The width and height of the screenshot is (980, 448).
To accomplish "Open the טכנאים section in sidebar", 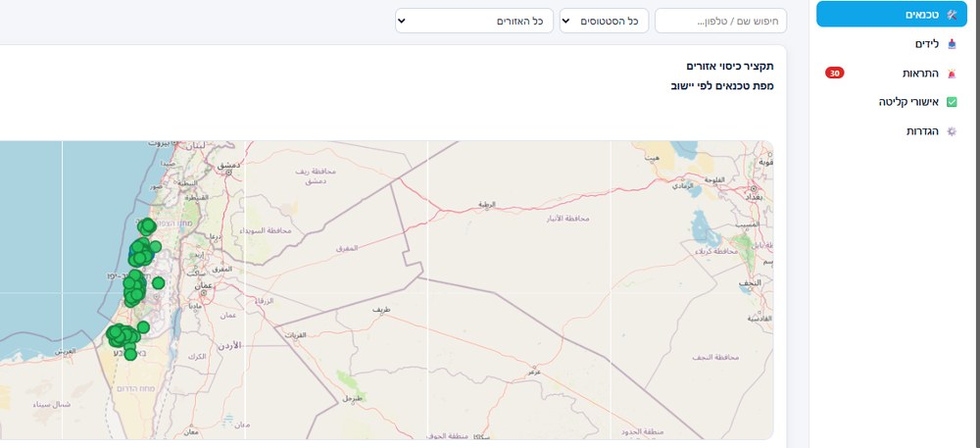I will [891, 15].
